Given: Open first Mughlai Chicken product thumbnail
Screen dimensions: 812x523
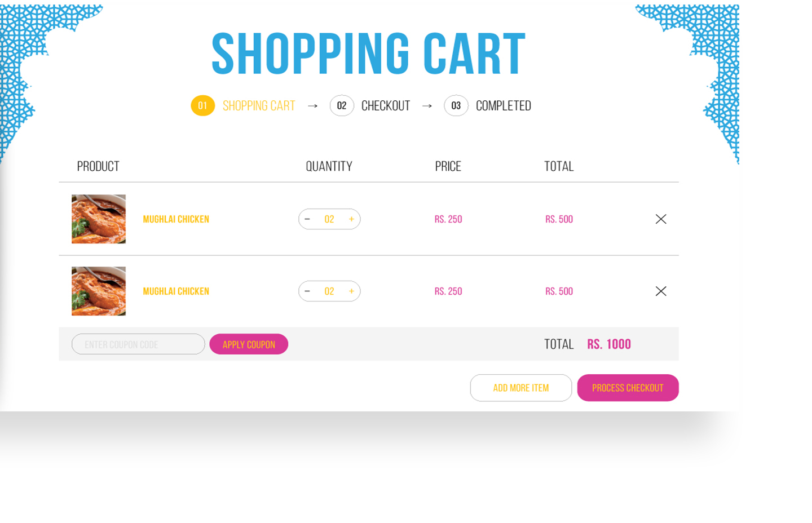Looking at the screenshot, I should coord(99,219).
